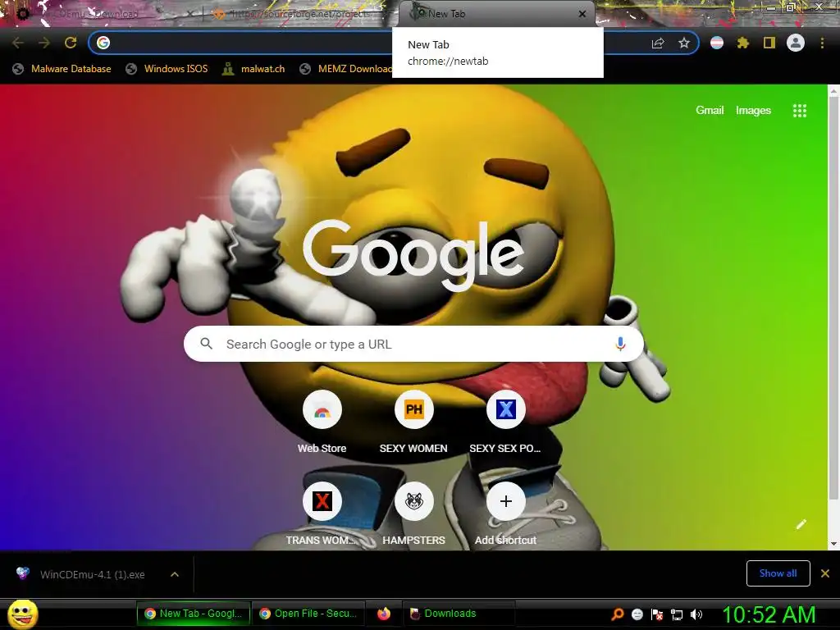Viewport: 840px width, 630px height.
Task: Open the volume speaker tray icon
Action: 696,614
